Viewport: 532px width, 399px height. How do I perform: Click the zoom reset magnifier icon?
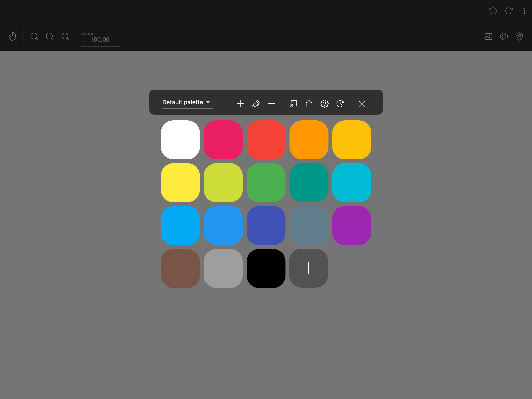pos(50,36)
